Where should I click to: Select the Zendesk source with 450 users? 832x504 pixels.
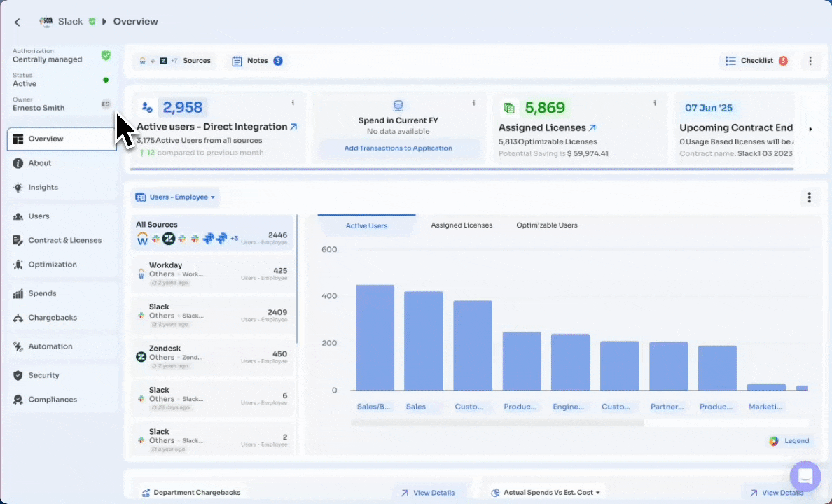pos(212,357)
